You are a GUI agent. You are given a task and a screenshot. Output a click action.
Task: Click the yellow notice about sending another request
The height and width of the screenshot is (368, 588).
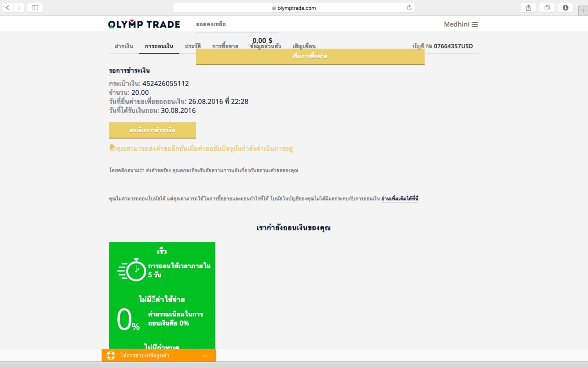tap(201, 149)
